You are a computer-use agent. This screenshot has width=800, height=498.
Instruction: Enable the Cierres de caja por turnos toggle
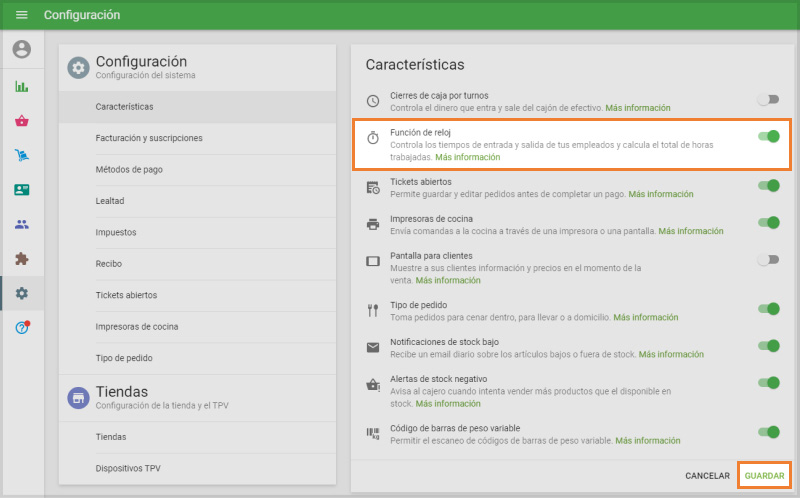[768, 100]
